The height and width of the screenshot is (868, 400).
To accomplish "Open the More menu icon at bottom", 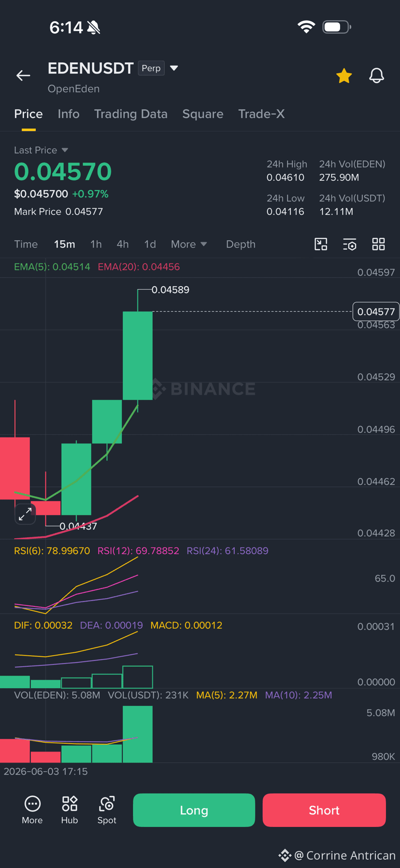I will click(32, 810).
